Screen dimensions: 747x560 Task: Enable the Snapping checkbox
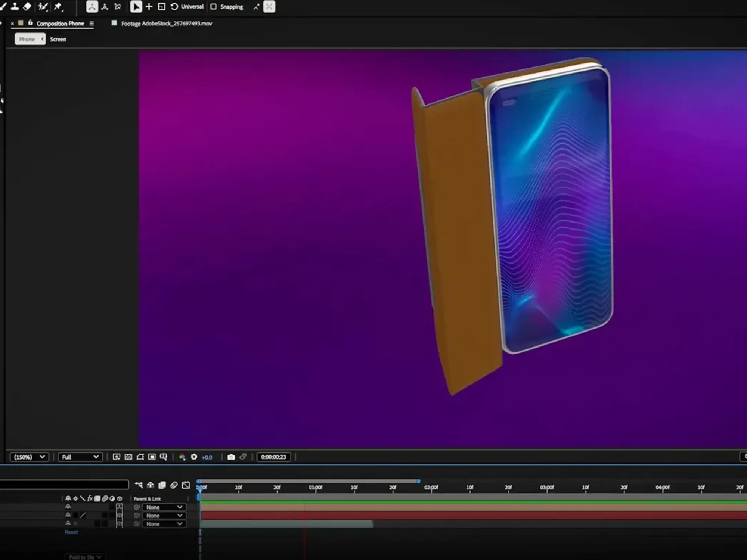213,7
